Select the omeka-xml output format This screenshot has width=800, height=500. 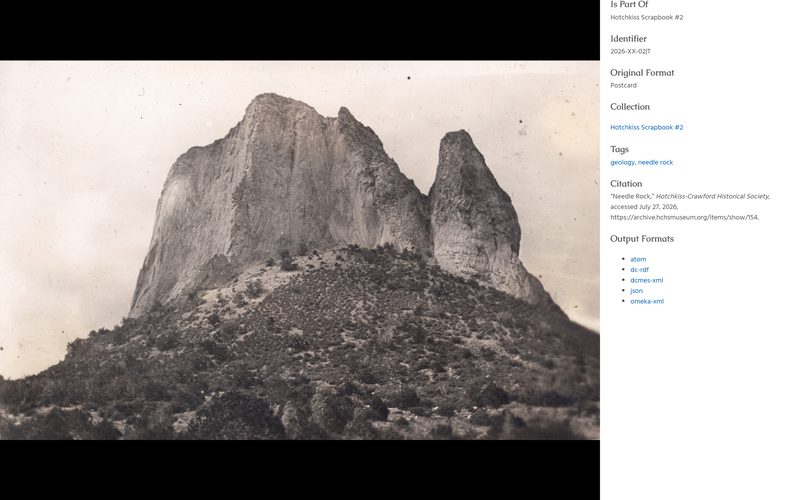point(647,301)
